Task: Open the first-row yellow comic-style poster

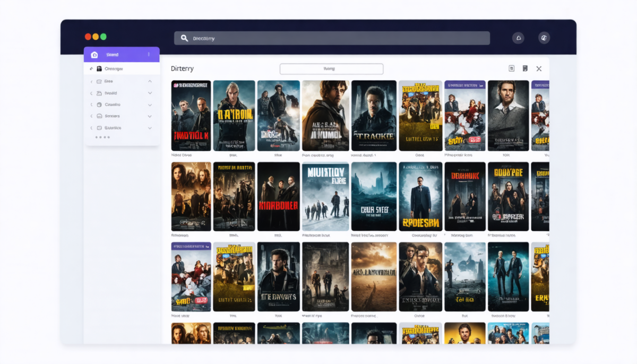Action: [420, 116]
